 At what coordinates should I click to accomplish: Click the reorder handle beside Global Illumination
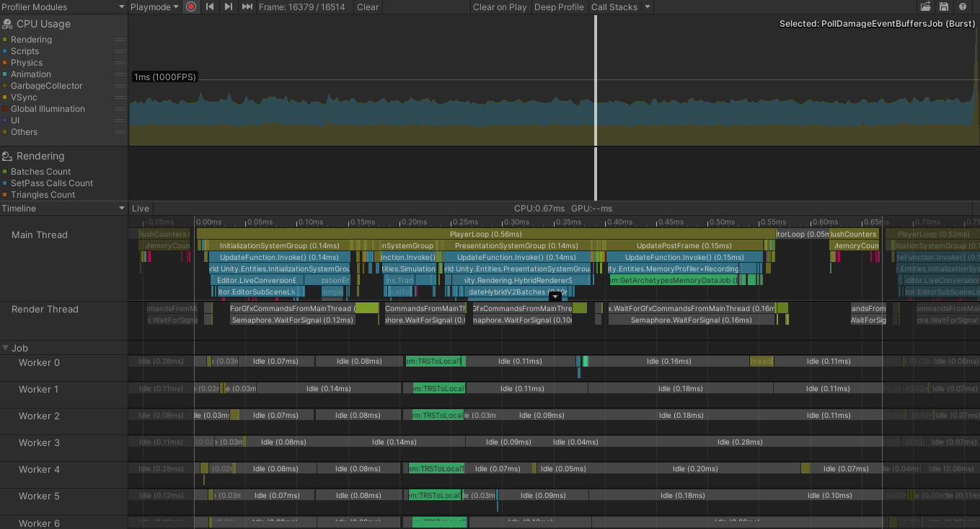[x=120, y=109]
